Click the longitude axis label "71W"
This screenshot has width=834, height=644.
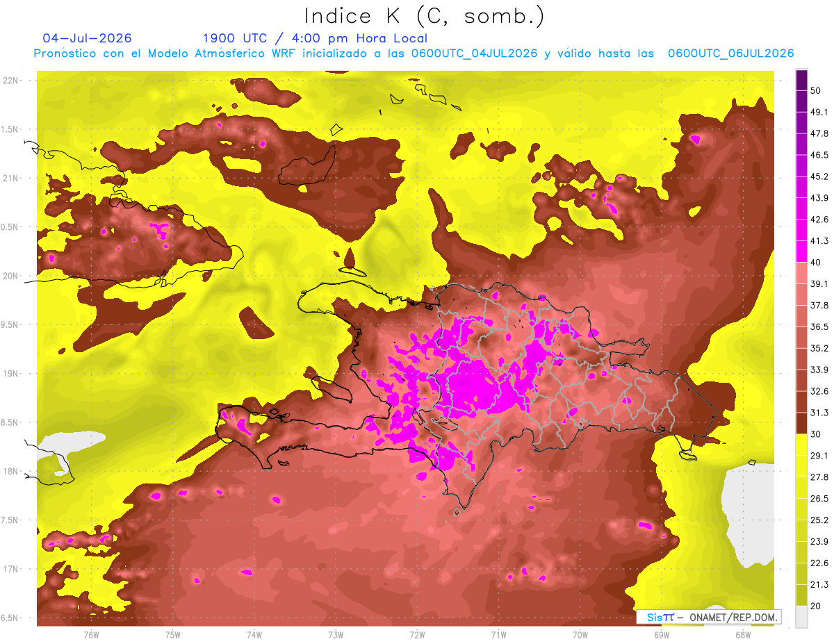(498, 634)
